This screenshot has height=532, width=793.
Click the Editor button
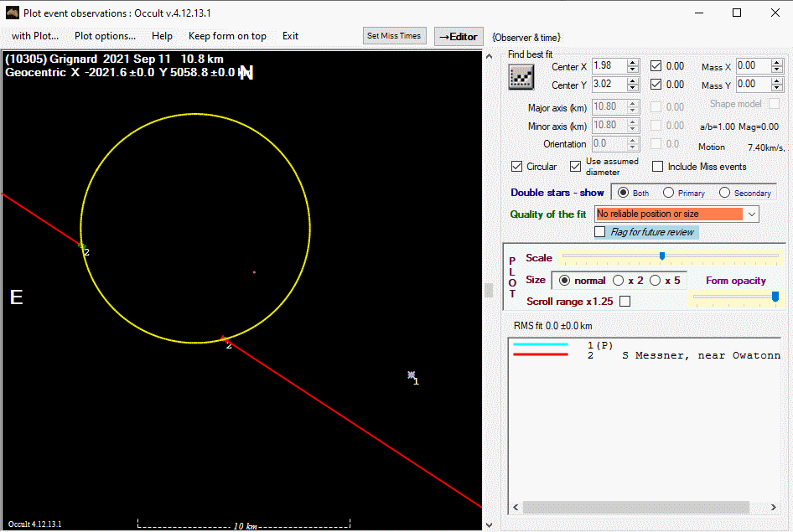pos(459,36)
